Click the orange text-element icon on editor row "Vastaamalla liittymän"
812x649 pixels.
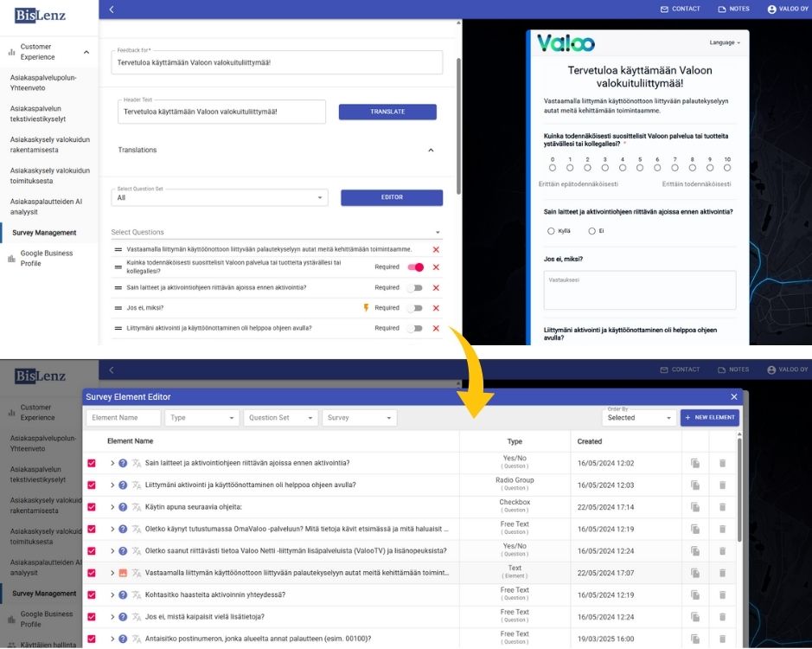coord(123,574)
